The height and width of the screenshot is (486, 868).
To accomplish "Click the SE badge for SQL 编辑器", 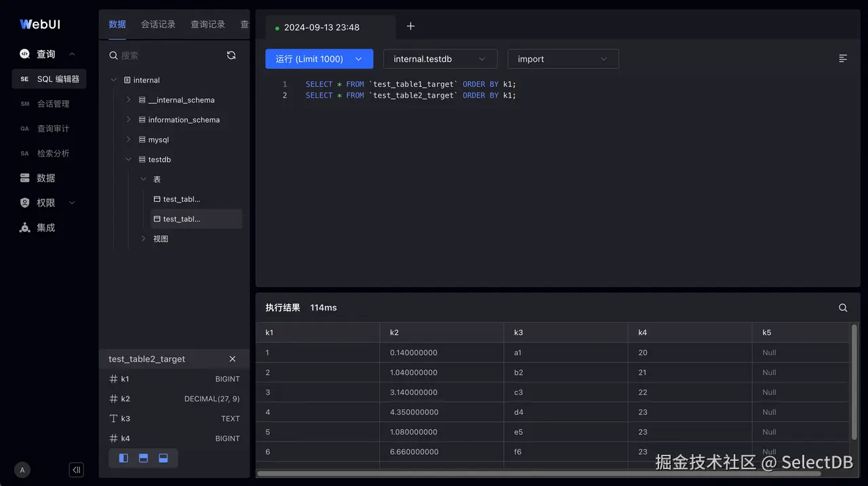I will (x=25, y=79).
